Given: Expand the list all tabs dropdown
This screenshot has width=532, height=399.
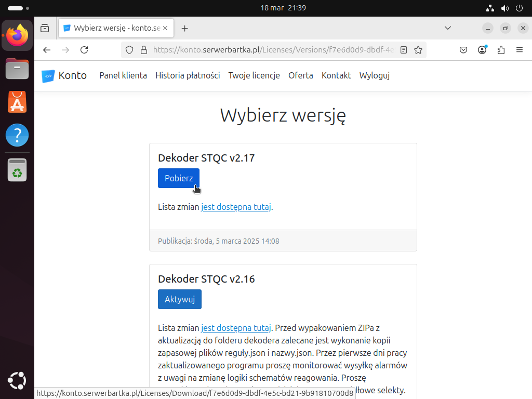Looking at the screenshot, I should [x=448, y=28].
